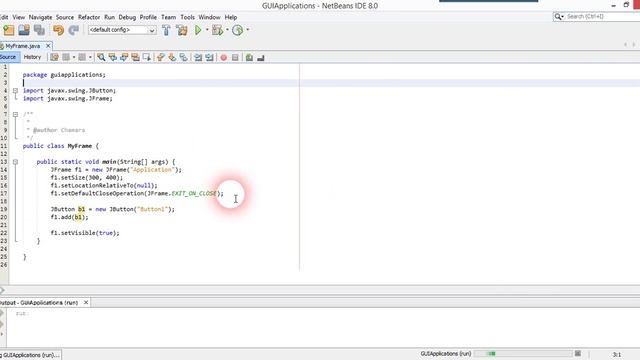This screenshot has width=640, height=360.
Task: Click the word EXIT_ON_CLOSE in code
Action: pos(194,193)
